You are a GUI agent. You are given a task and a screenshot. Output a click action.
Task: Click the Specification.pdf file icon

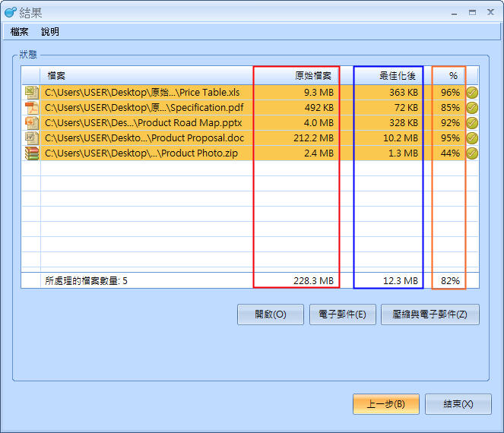pyautogui.click(x=31, y=108)
